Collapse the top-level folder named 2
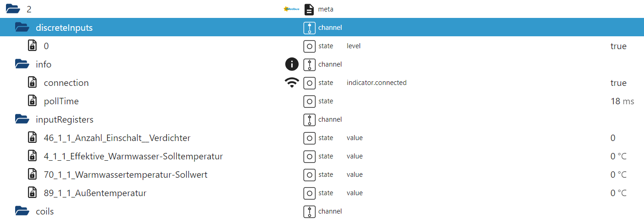 pos(12,9)
